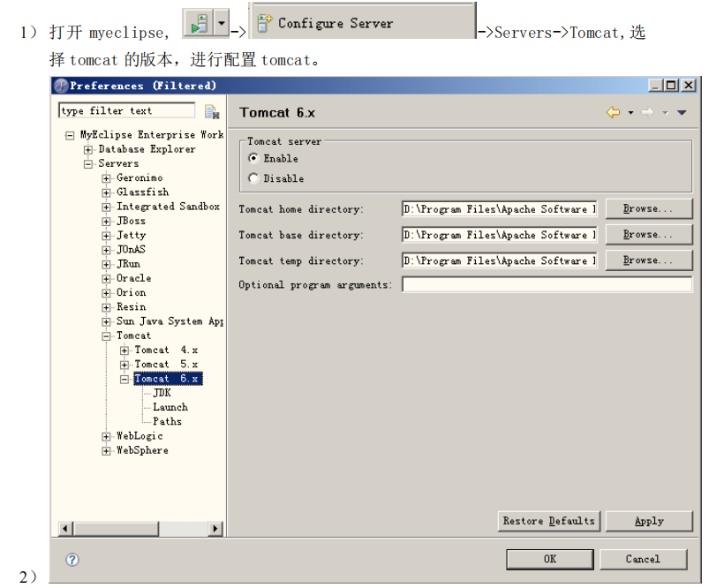This screenshot has height=588, width=709.
Task: Click the clear filter text icon
Action: point(212,112)
